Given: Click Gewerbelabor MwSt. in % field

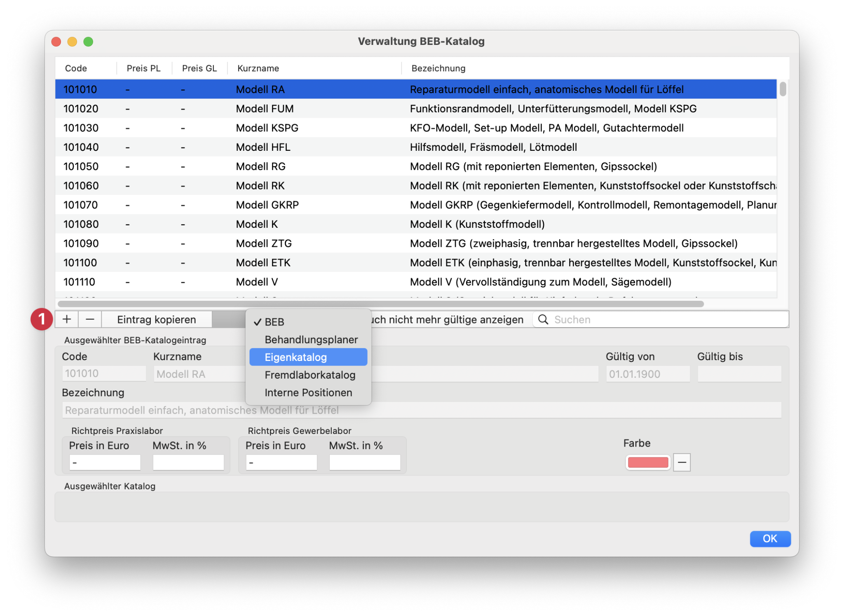Looking at the screenshot, I should (x=365, y=462).
